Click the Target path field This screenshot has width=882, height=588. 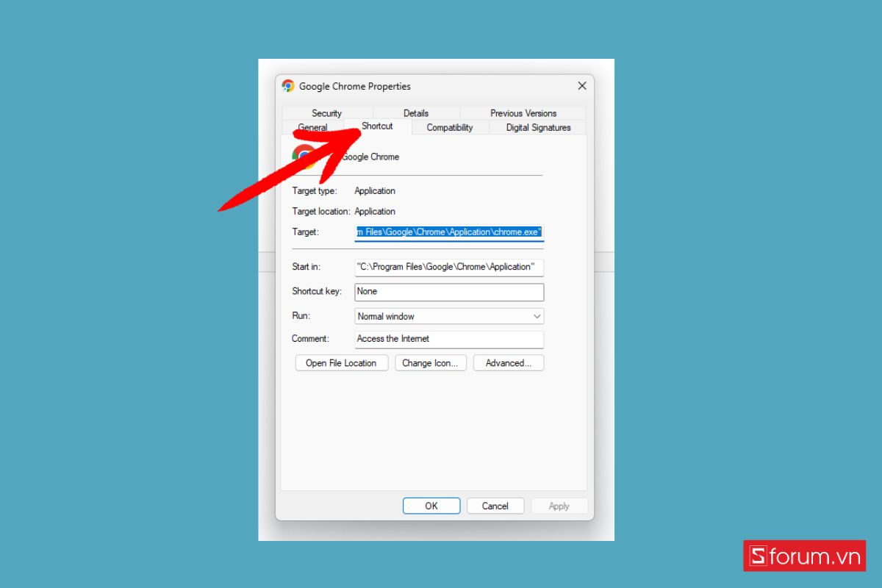(x=449, y=232)
